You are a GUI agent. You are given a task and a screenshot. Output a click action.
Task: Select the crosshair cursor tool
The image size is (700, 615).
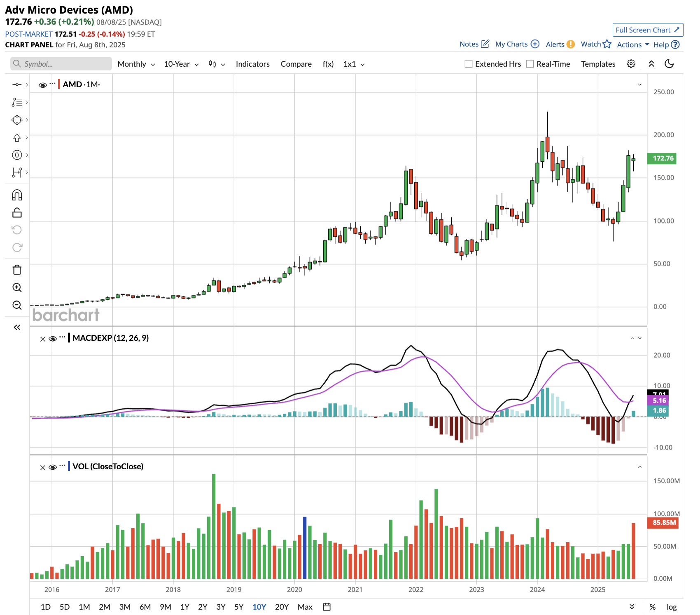[x=17, y=84]
